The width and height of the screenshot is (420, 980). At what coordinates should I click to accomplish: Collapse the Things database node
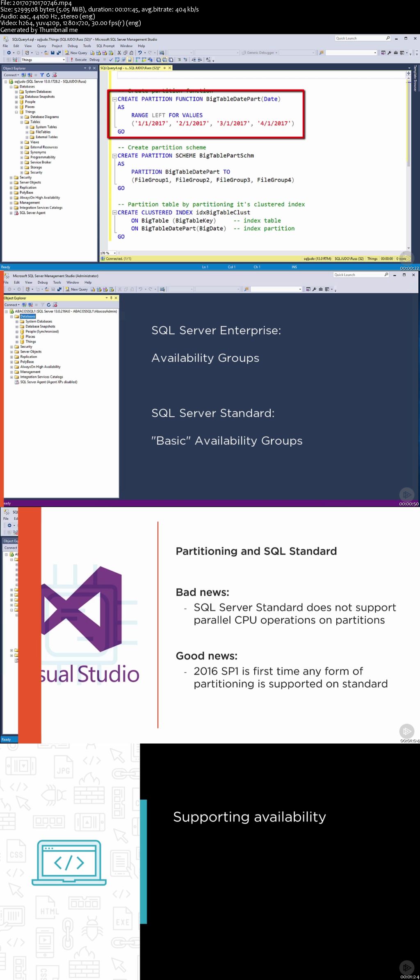click(16, 112)
